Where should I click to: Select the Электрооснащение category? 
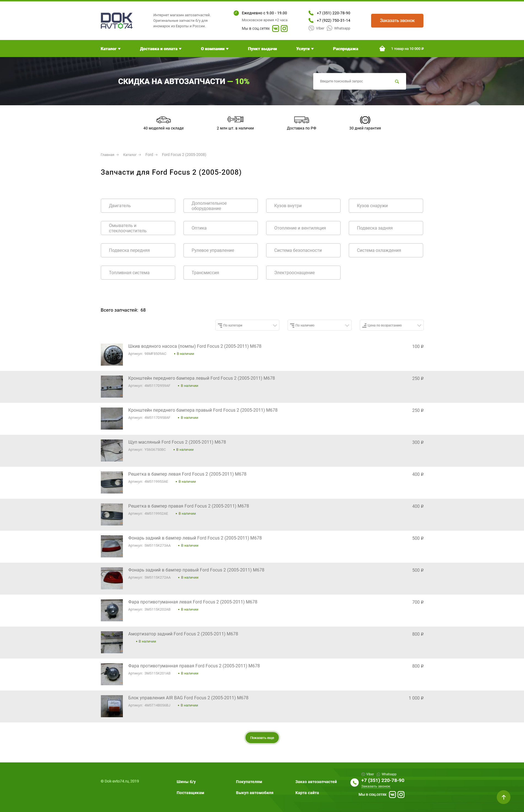(x=303, y=273)
